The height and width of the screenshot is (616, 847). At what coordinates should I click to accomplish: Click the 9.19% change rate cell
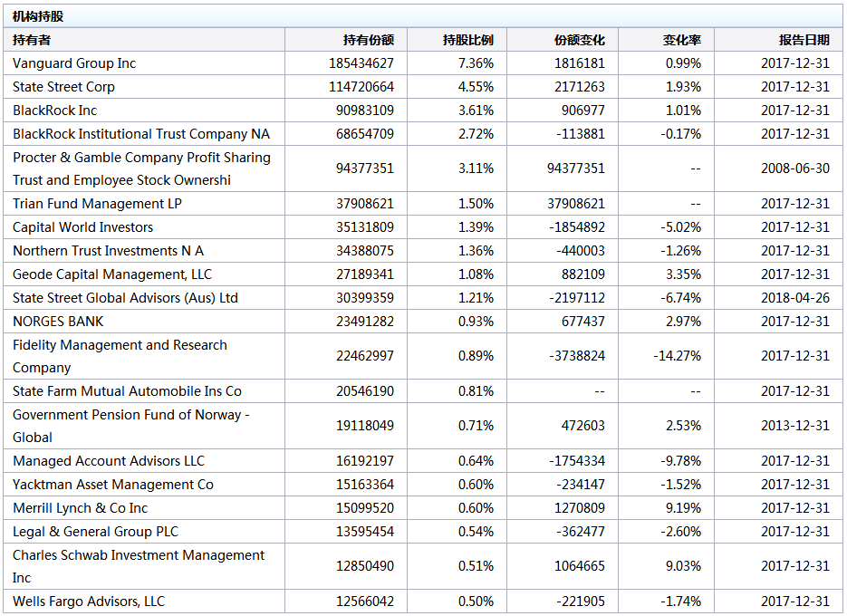coord(683,508)
